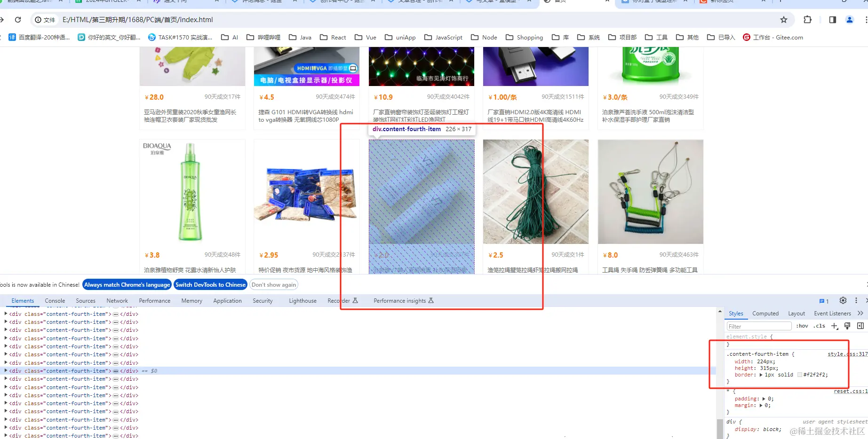Viewport: 868px width, 439px height.
Task: Open the browser side panel icon
Action: [x=832, y=20]
